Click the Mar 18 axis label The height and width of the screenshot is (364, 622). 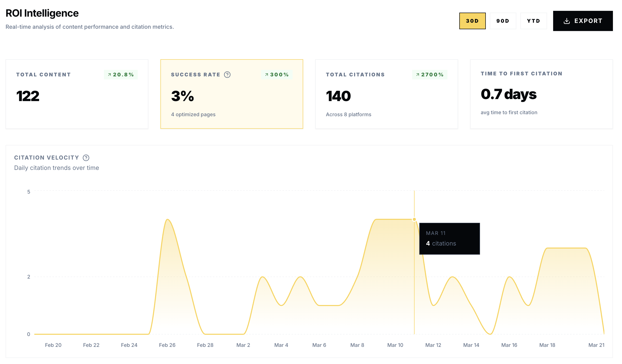(547, 345)
